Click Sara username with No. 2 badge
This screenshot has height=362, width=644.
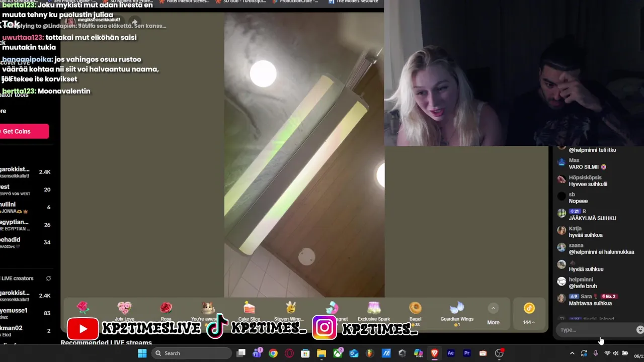586,297
